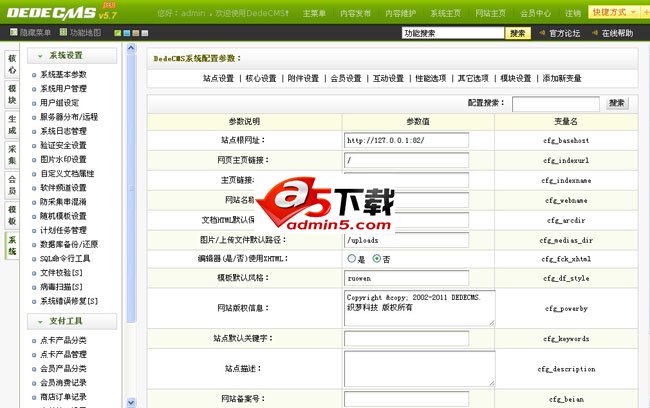The image size is (650, 408).
Task: Open 主菜单 in top navigation
Action: [x=314, y=13]
